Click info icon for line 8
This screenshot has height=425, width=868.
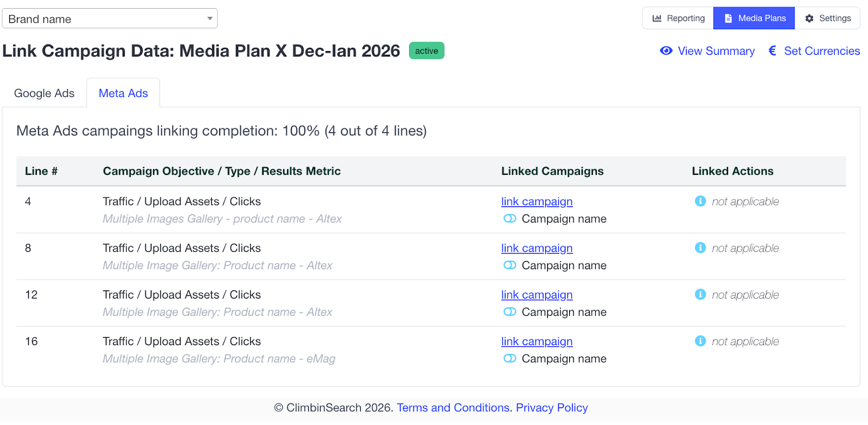700,248
